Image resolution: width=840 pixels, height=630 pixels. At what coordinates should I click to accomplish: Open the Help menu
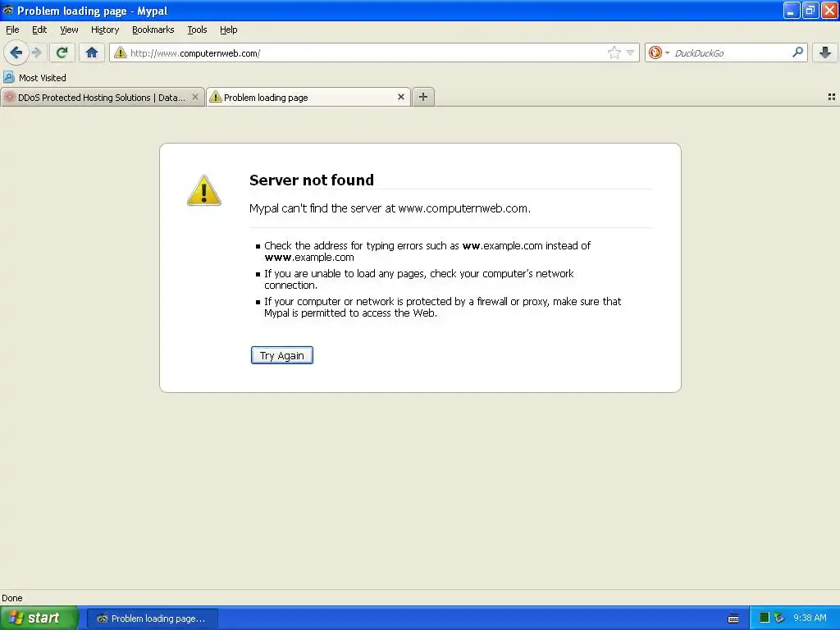click(x=229, y=30)
